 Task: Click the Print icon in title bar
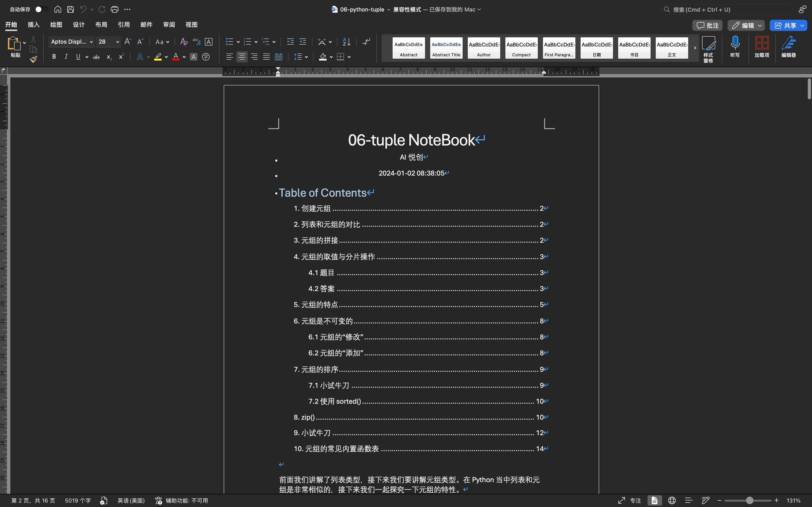pyautogui.click(x=114, y=9)
